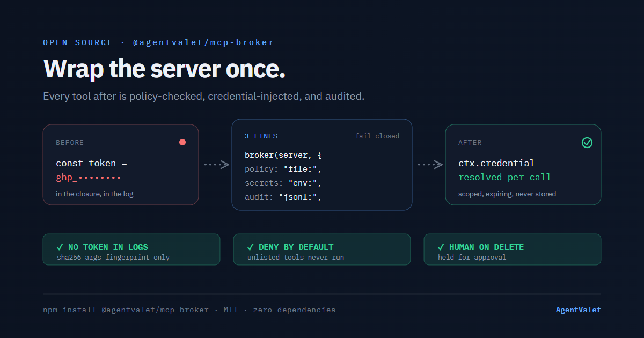The width and height of the screenshot is (644, 338).
Task: Click "unlisted tools never run" text
Action: click(296, 258)
